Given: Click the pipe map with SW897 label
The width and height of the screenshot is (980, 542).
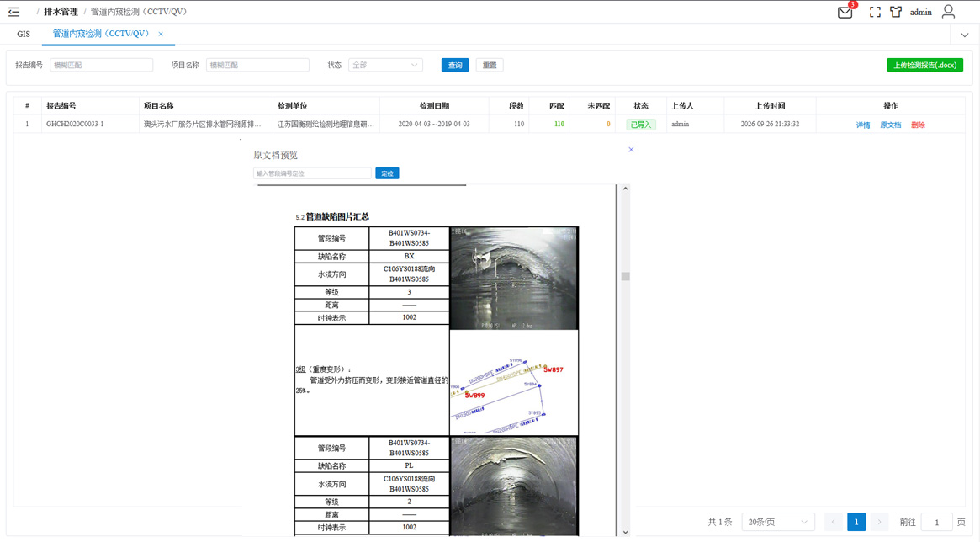Looking at the screenshot, I should point(514,383).
